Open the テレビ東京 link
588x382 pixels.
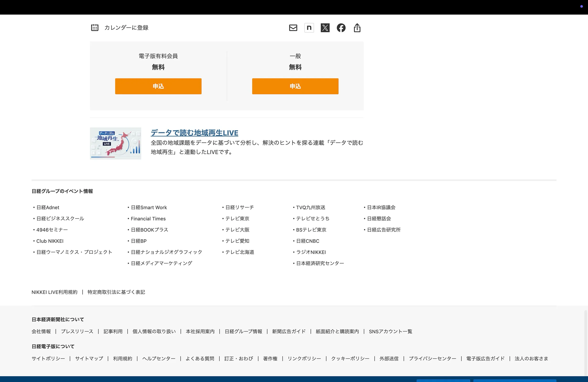[237, 219]
